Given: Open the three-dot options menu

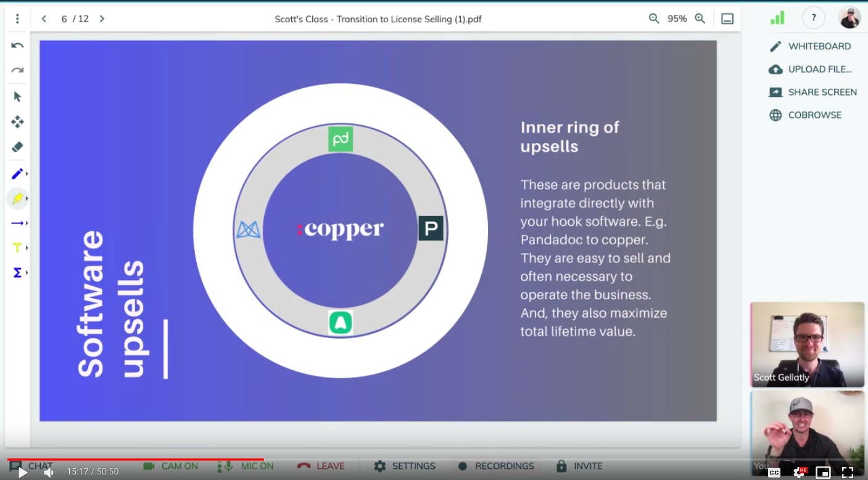Looking at the screenshot, I should (17, 19).
